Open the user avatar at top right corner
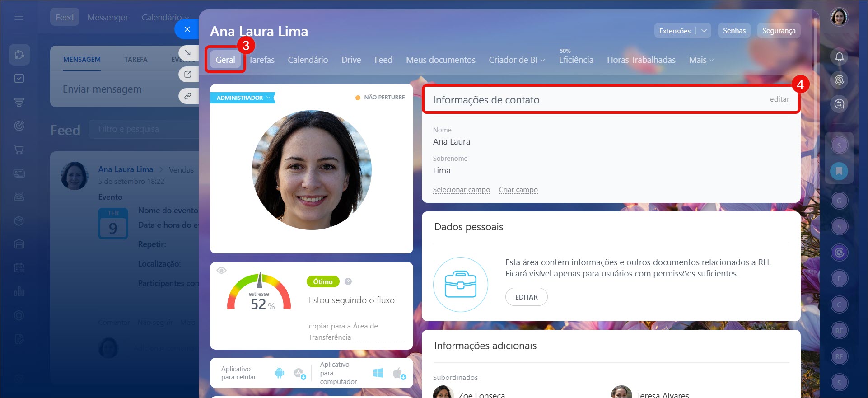868x398 pixels. [x=839, y=17]
